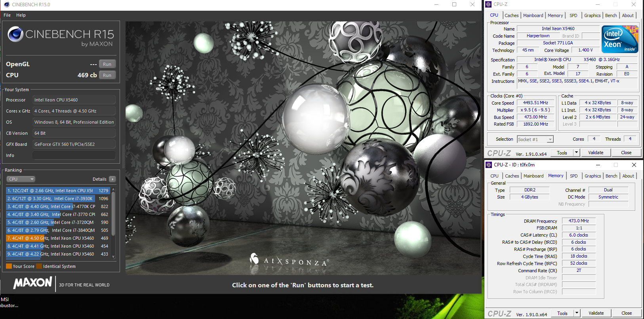Click Core Speed value 4493.51 MHz

(535, 103)
